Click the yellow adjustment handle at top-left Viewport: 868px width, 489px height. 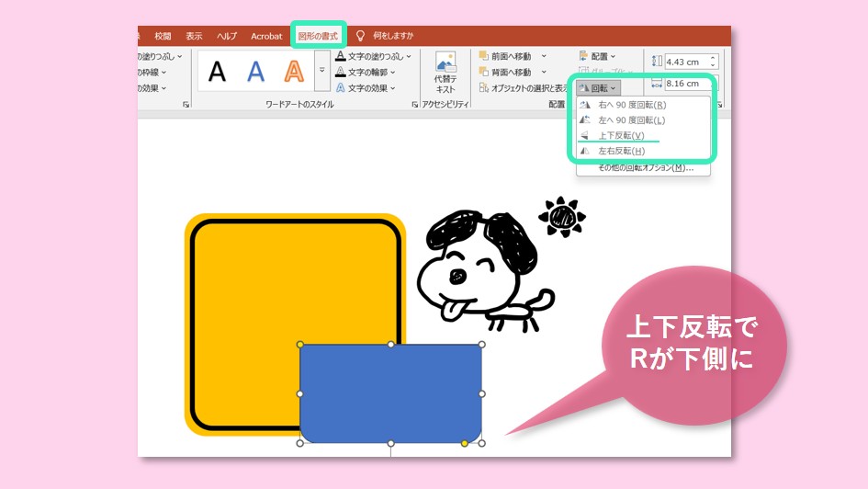300,345
